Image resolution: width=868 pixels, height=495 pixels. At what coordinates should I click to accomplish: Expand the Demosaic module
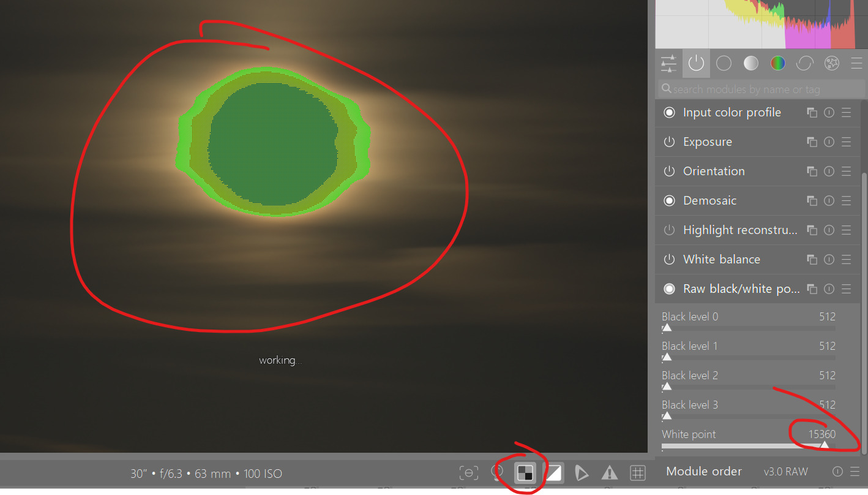(x=710, y=201)
